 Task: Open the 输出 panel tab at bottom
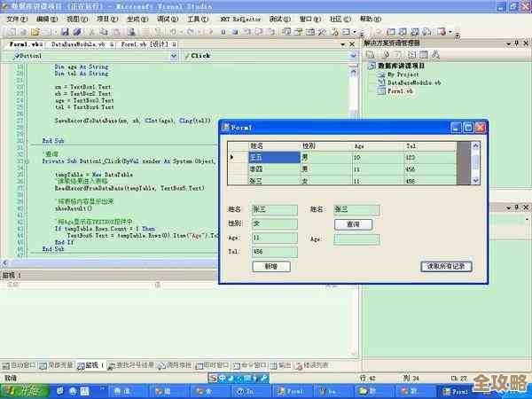284,364
